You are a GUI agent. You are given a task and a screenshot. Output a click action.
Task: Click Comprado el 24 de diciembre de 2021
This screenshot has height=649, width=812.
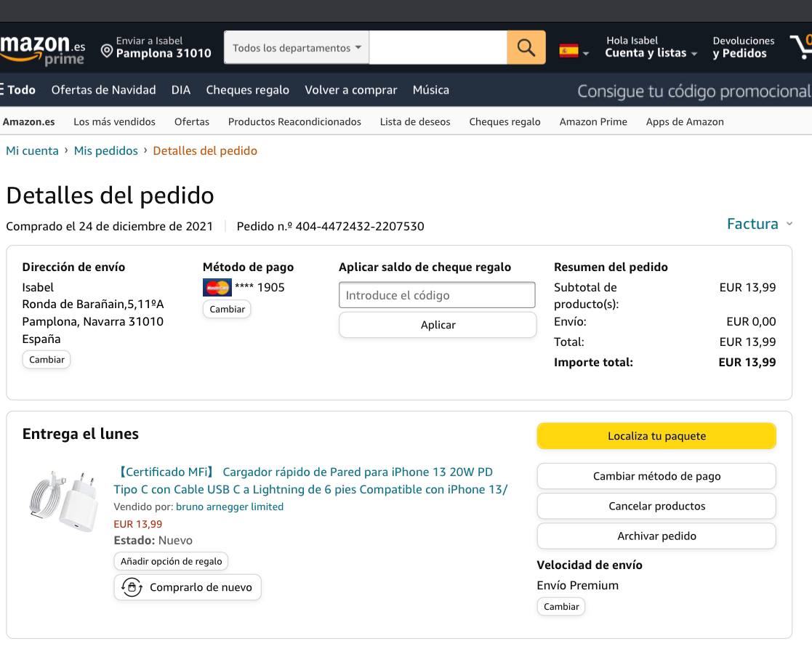tap(109, 226)
